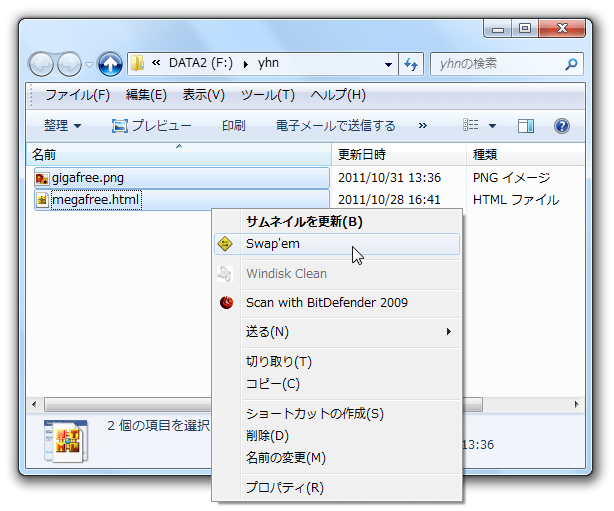Click the details pane file thumbnail
This screenshot has height=511, width=614.
66,441
